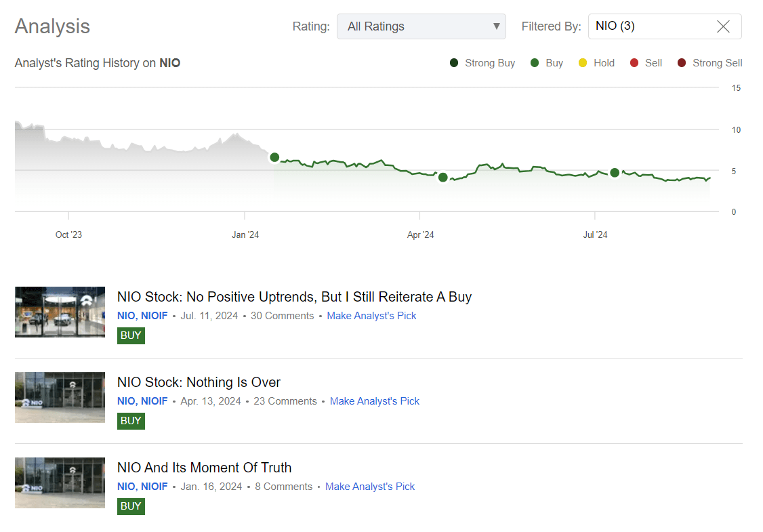This screenshot has width=763, height=532.
Task: Open 'NIO Stock: Nothing Is Over' article thumbnail
Action: point(60,397)
